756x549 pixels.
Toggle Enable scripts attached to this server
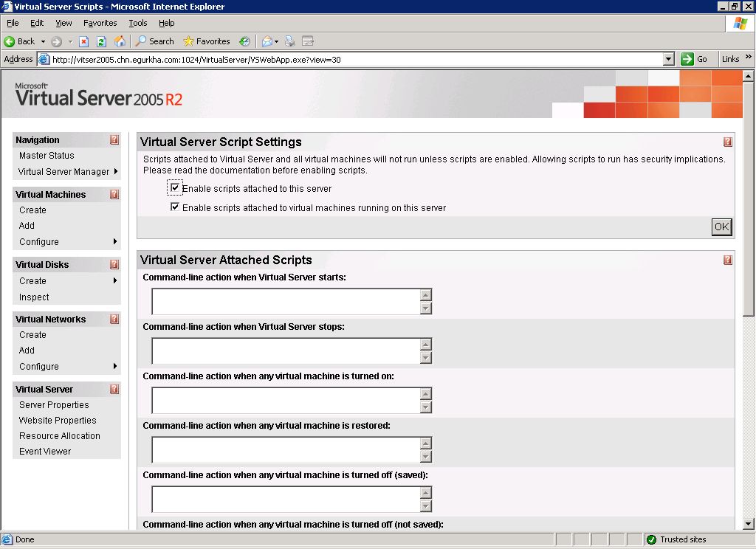tap(175, 187)
